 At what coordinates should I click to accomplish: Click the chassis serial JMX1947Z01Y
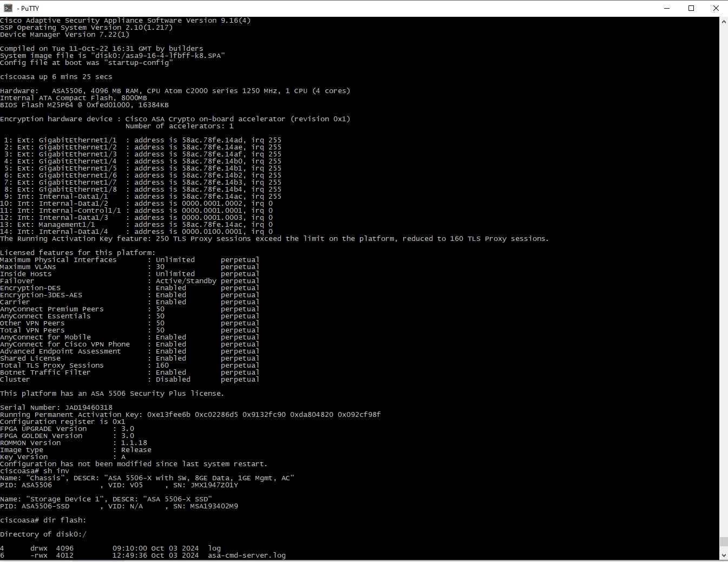214,485
